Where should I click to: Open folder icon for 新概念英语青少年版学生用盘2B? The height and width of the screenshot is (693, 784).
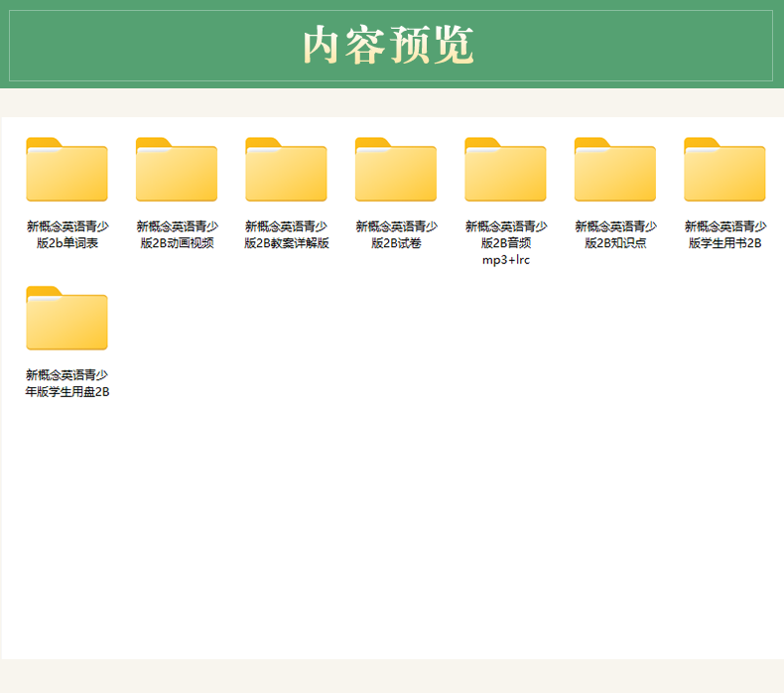coord(67,318)
